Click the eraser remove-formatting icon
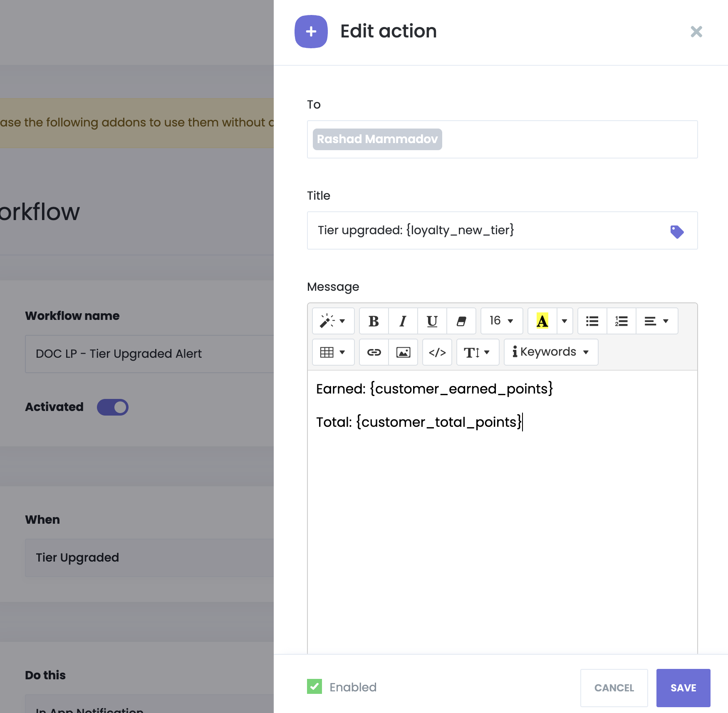The height and width of the screenshot is (713, 728). [x=461, y=321]
